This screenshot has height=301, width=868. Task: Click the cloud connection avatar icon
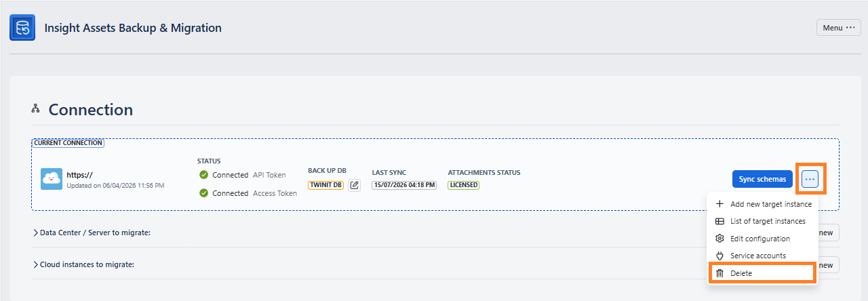pyautogui.click(x=52, y=179)
